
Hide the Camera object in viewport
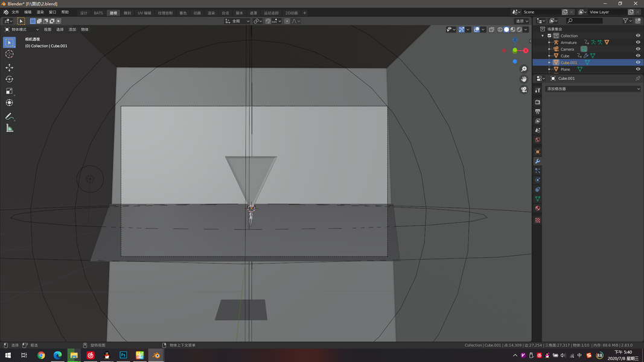[638, 49]
